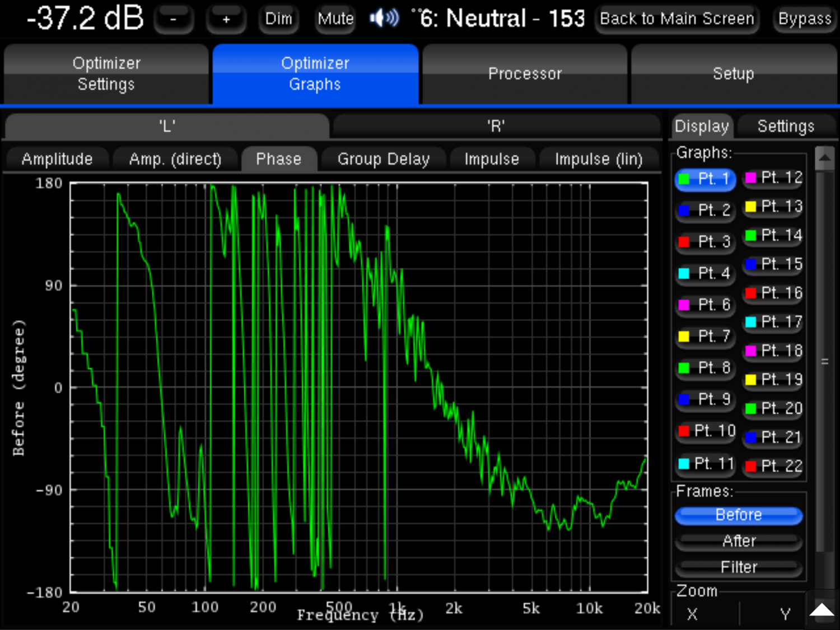Select the Filter frame
840x630 pixels.
tap(739, 567)
